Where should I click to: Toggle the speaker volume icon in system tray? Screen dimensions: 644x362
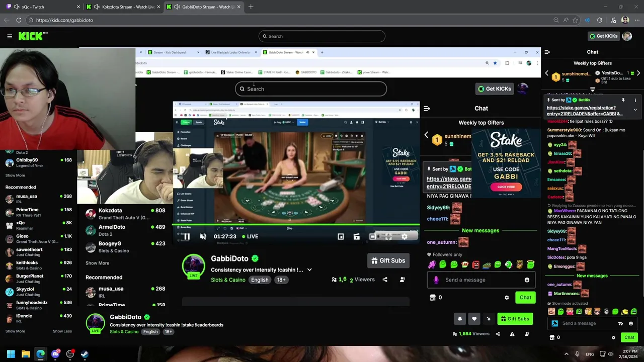pyautogui.click(x=610, y=354)
